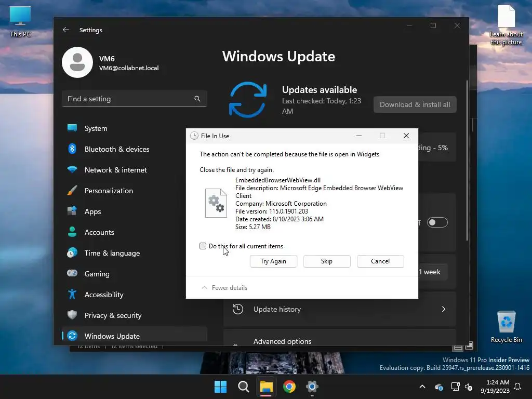Open the System settings category
Viewport: 532px width, 399px height.
135,128
